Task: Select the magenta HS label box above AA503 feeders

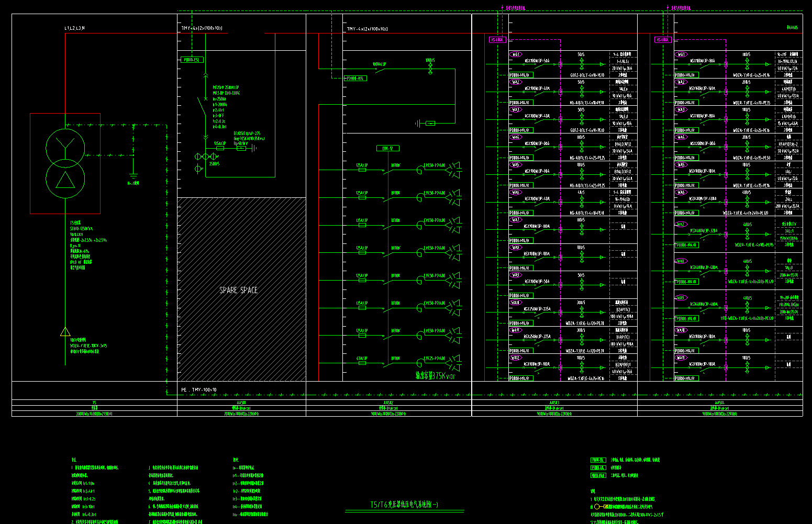Action: [x=497, y=40]
